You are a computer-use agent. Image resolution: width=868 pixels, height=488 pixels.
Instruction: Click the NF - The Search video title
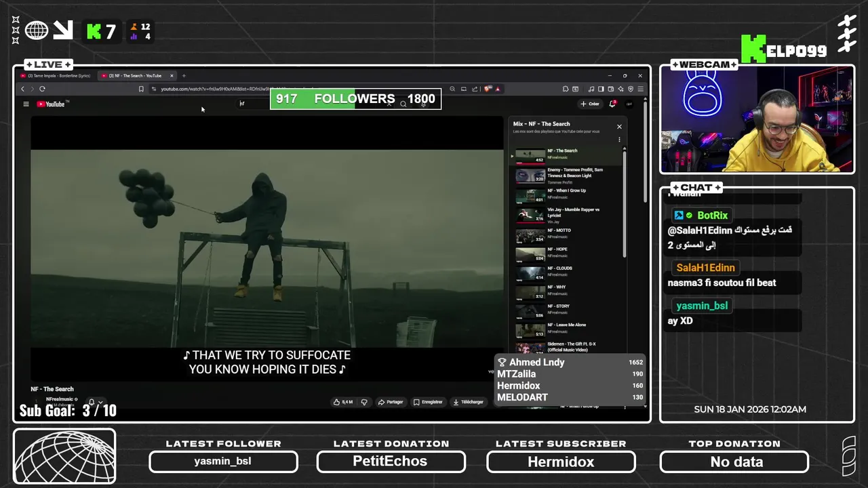(x=52, y=389)
